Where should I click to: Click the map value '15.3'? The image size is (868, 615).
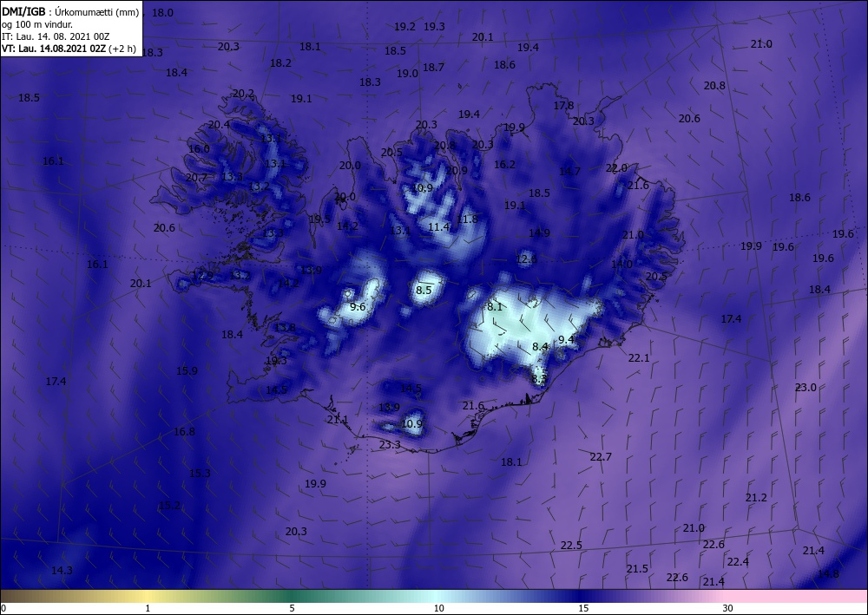click(x=200, y=474)
